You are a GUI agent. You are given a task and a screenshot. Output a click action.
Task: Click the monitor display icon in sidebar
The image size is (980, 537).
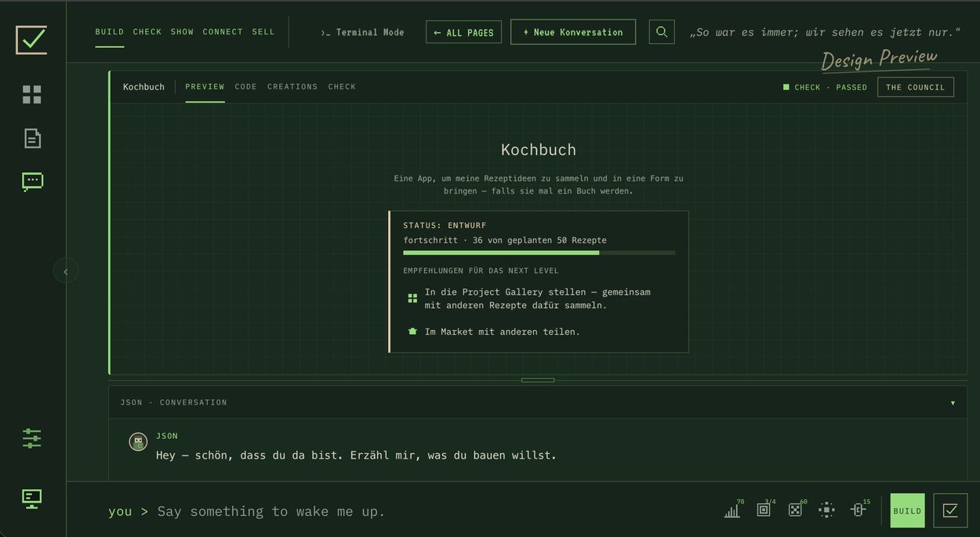(32, 499)
